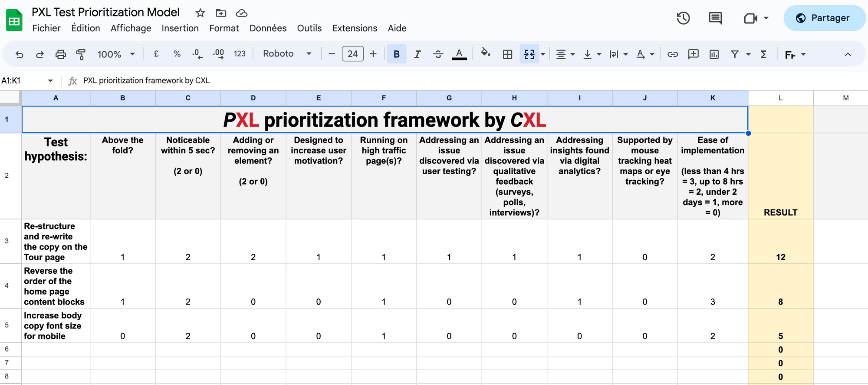Click font size field 24

point(353,54)
